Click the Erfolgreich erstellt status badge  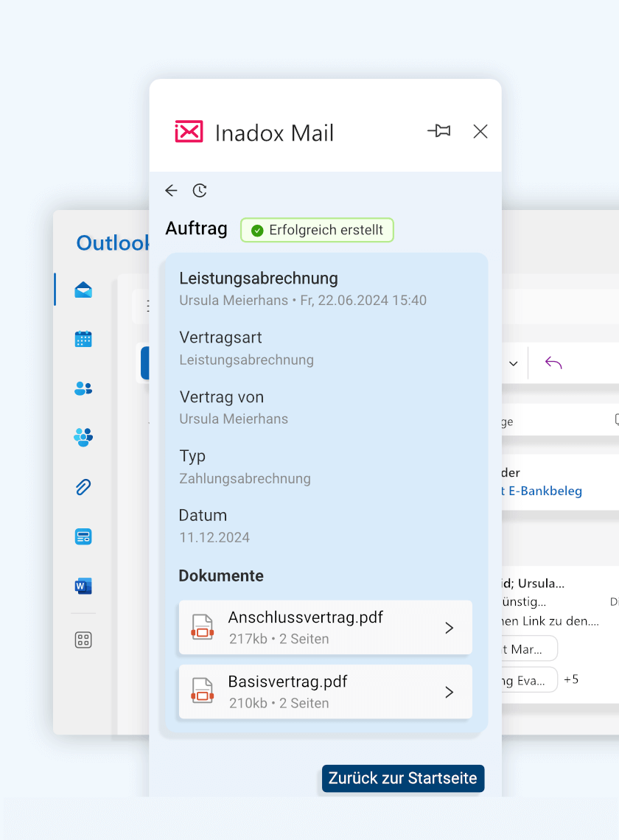point(318,230)
